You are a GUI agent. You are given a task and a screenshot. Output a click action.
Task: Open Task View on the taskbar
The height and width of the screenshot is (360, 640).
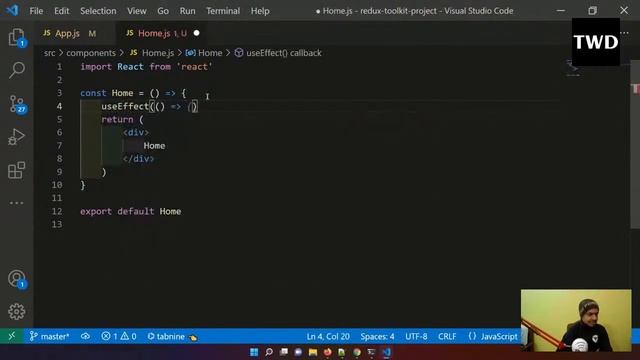[x=284, y=352]
